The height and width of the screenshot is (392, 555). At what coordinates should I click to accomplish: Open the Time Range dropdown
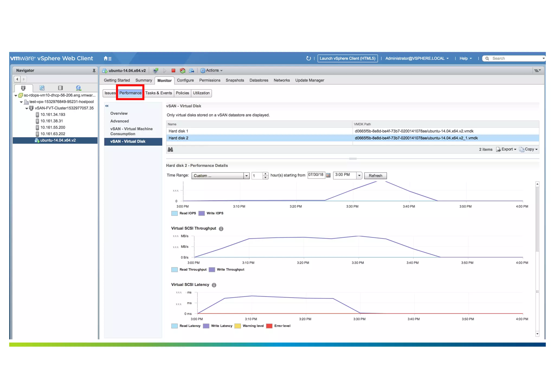tap(246, 176)
